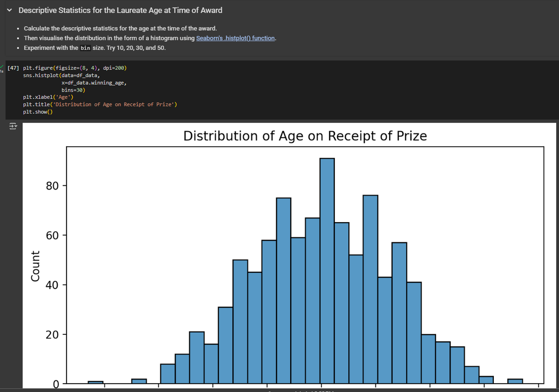Click the tallest histogram bar

click(327, 271)
